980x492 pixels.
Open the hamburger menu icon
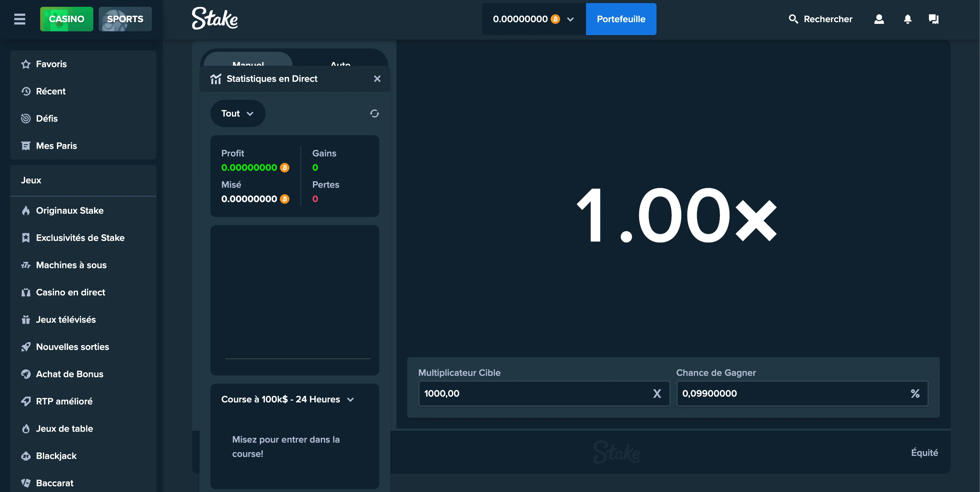[x=20, y=19]
